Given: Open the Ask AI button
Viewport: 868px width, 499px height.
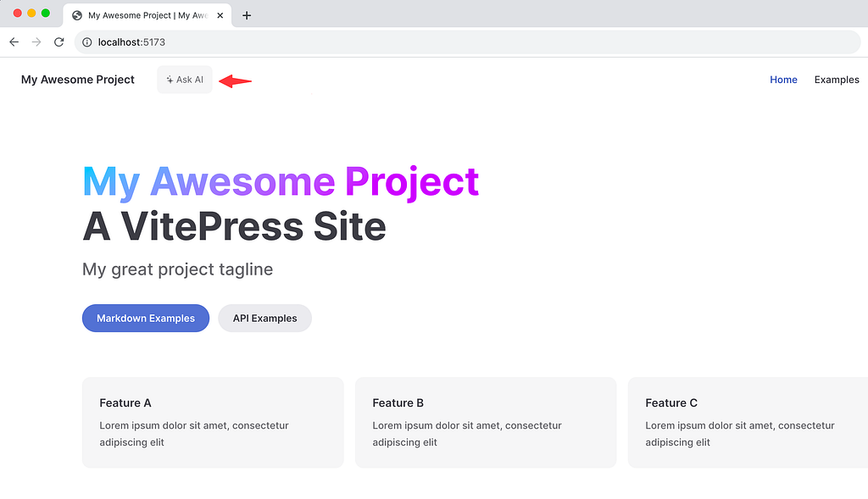Looking at the screenshot, I should coord(184,80).
